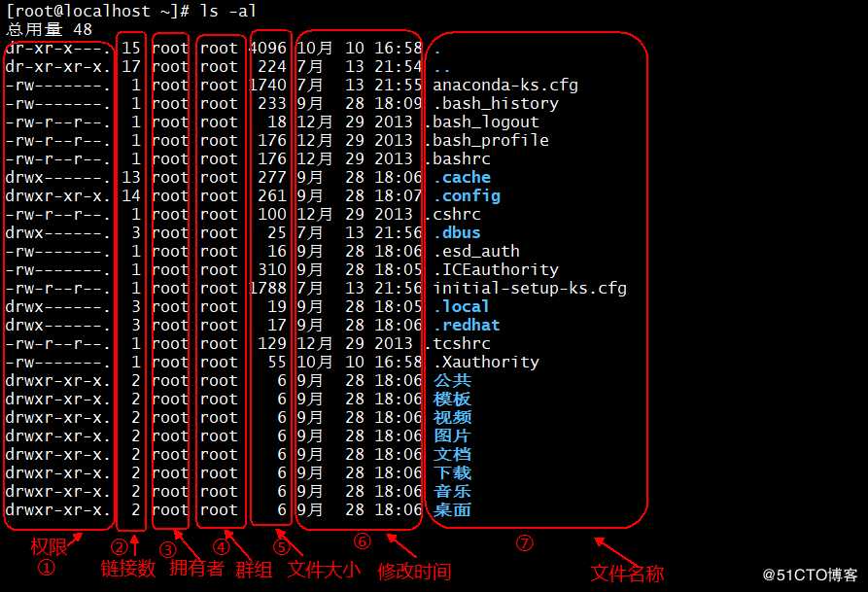
Task: Select the size 55 of .Xauthority
Action: [277, 363]
